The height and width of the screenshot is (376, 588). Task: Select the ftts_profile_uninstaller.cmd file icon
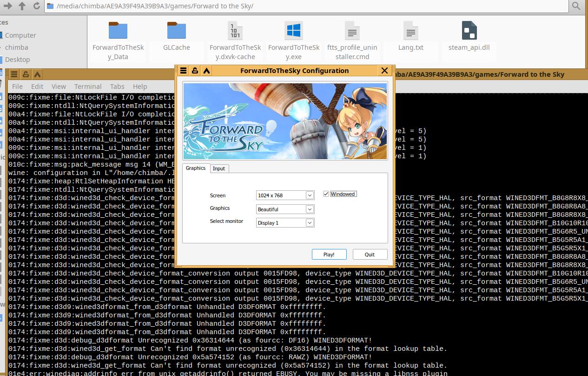(x=352, y=31)
